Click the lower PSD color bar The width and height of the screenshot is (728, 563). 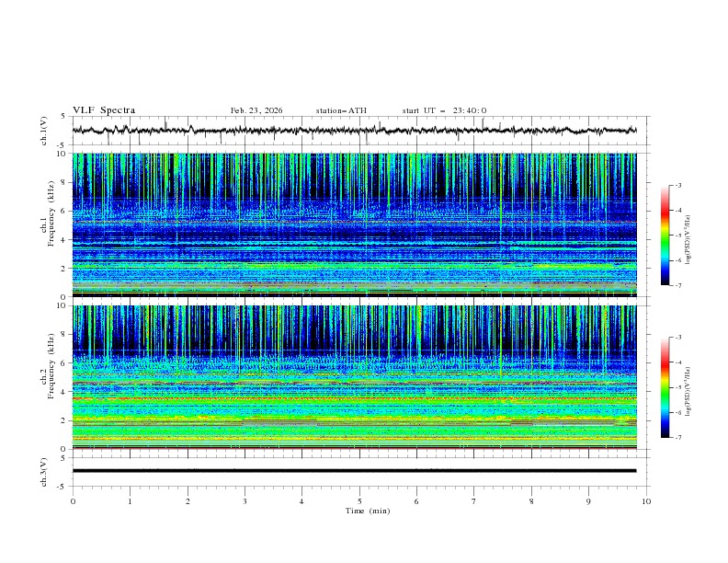(x=665, y=387)
